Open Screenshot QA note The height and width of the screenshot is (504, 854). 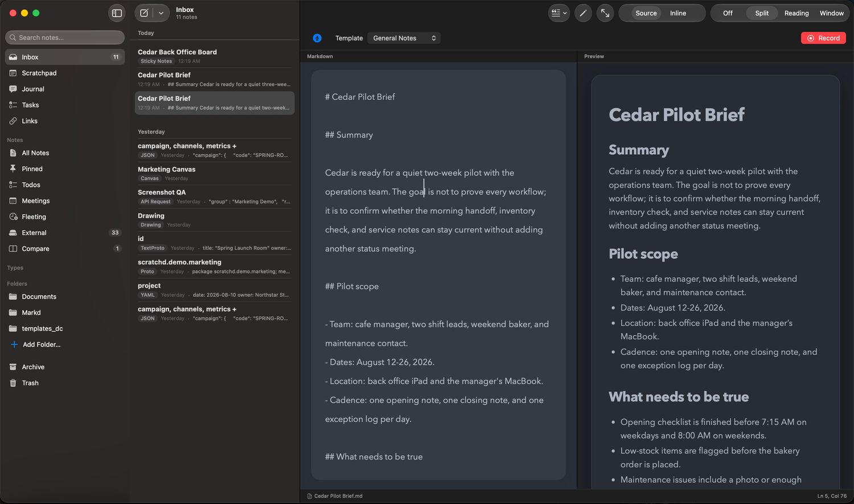pyautogui.click(x=215, y=197)
